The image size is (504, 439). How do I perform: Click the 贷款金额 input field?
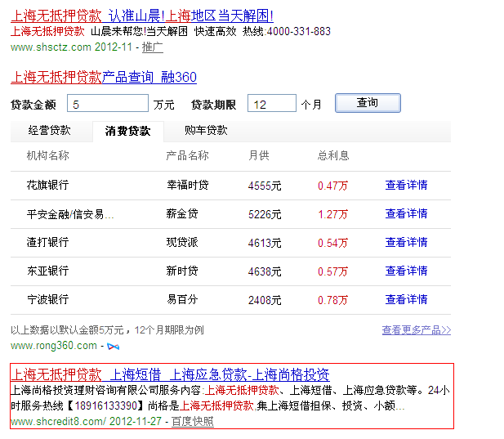click(108, 104)
